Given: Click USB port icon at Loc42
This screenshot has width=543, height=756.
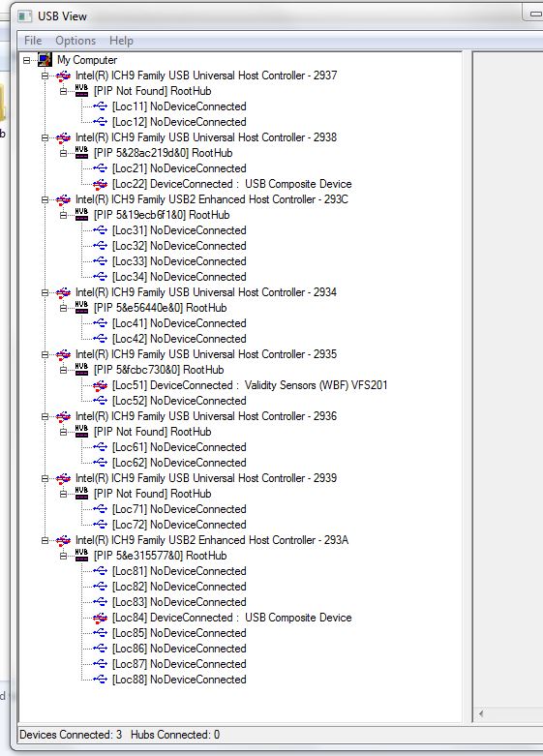Looking at the screenshot, I should (x=100, y=339).
